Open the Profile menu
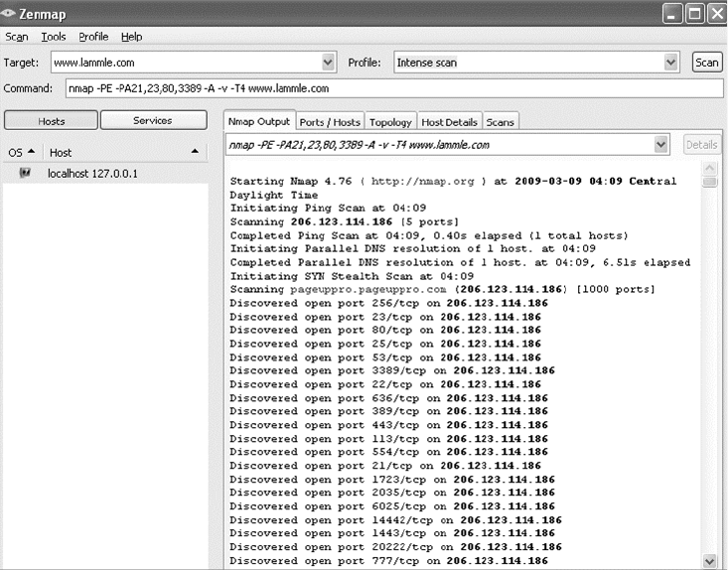This screenshot has height=570, width=728. tap(93, 37)
